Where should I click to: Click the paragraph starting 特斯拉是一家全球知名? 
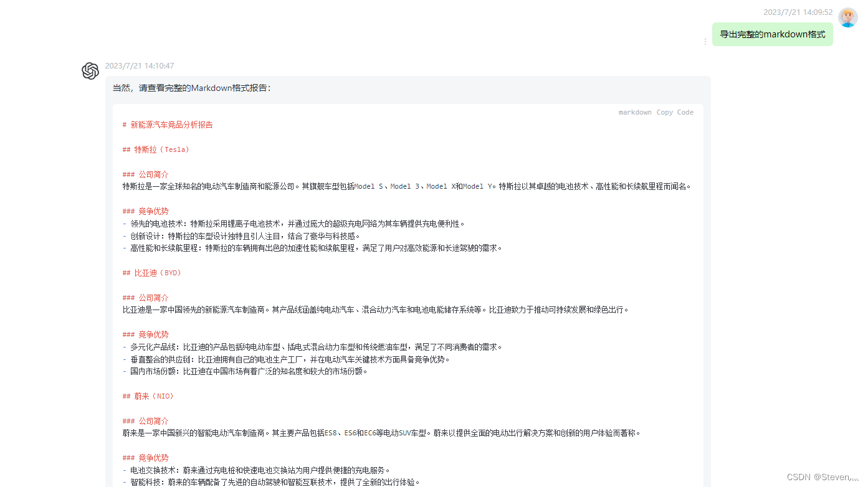(x=407, y=186)
